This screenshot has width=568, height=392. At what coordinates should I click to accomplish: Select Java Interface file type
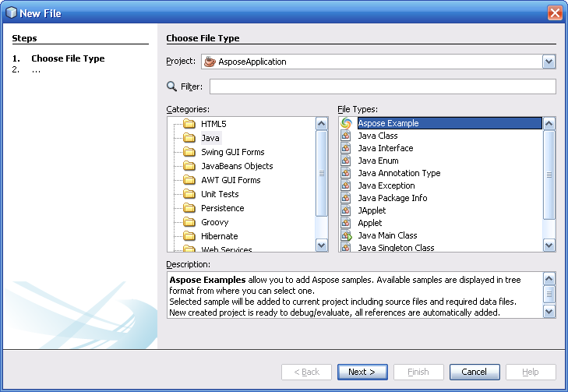(386, 148)
